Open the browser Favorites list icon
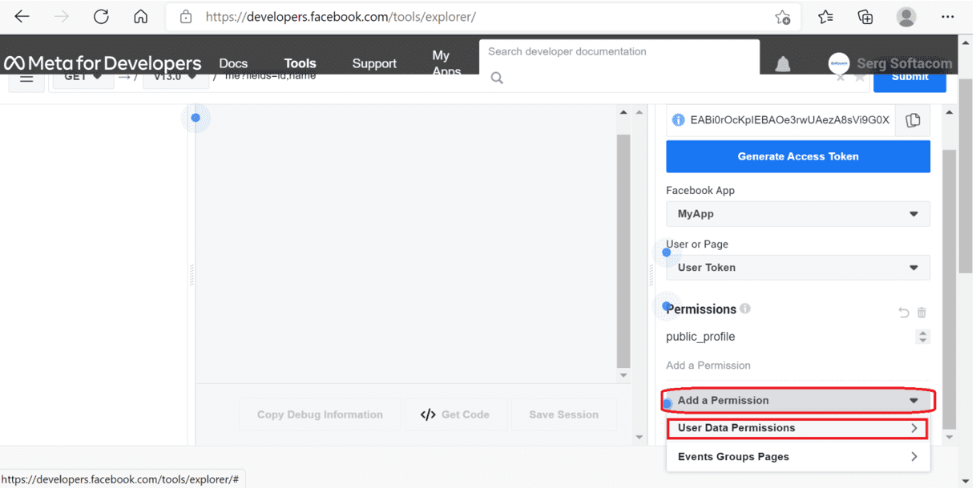Viewport: 980px width, 501px height. (825, 17)
